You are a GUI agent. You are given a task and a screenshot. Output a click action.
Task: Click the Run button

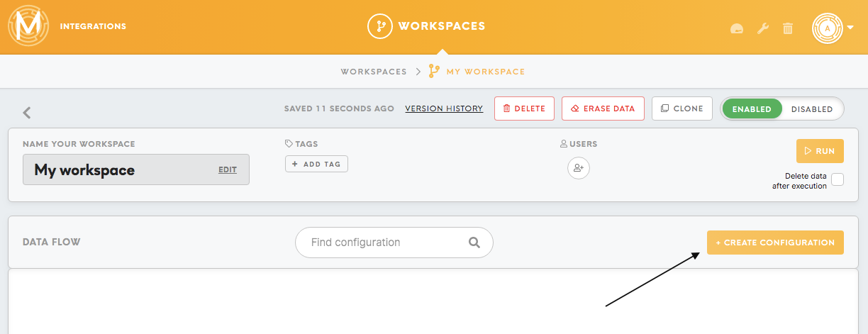coord(820,151)
